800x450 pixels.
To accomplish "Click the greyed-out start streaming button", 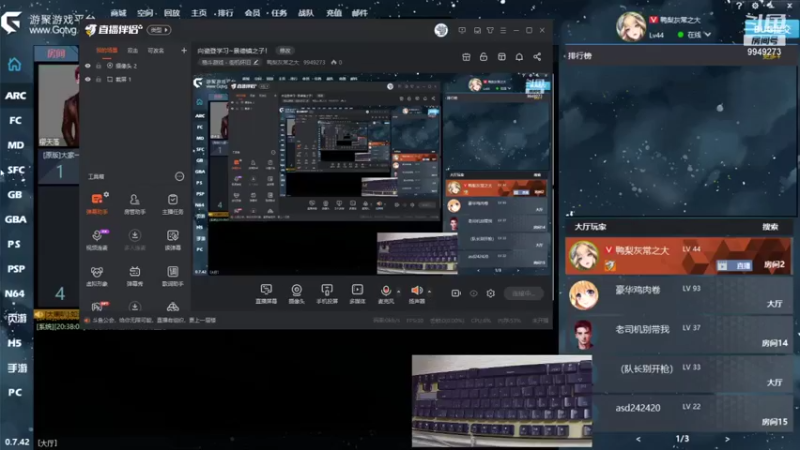I will (x=523, y=293).
